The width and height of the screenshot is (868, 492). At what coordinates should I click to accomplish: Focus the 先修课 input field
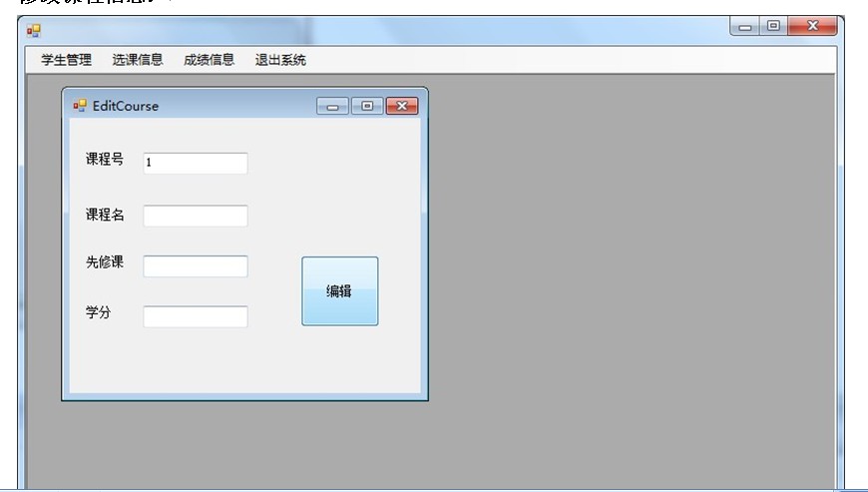coord(196,266)
